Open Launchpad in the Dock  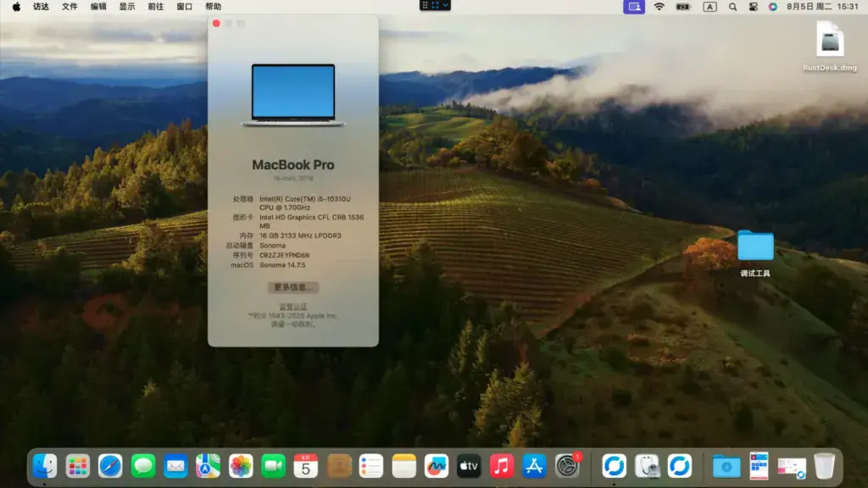pos(77,467)
